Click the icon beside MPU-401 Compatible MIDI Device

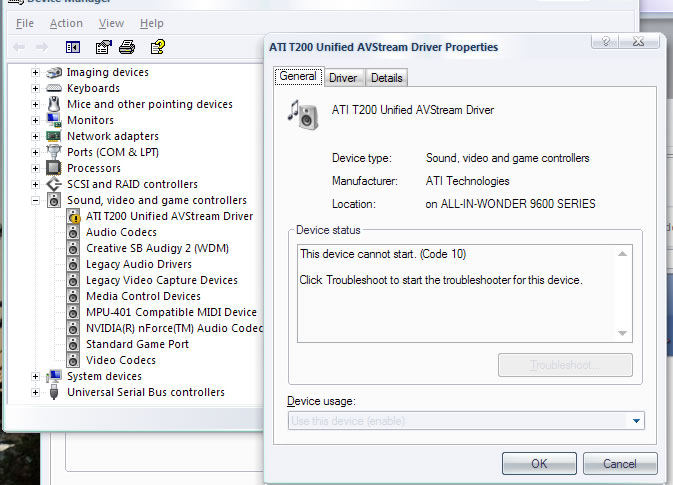73,312
